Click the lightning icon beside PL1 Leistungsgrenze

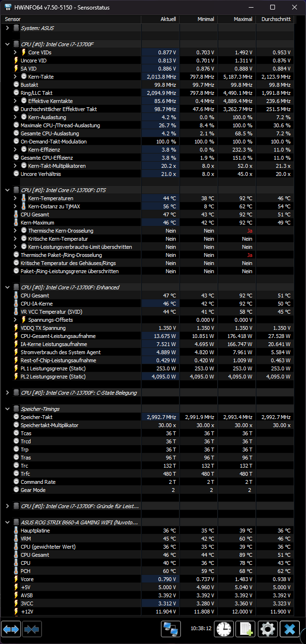(x=16, y=368)
